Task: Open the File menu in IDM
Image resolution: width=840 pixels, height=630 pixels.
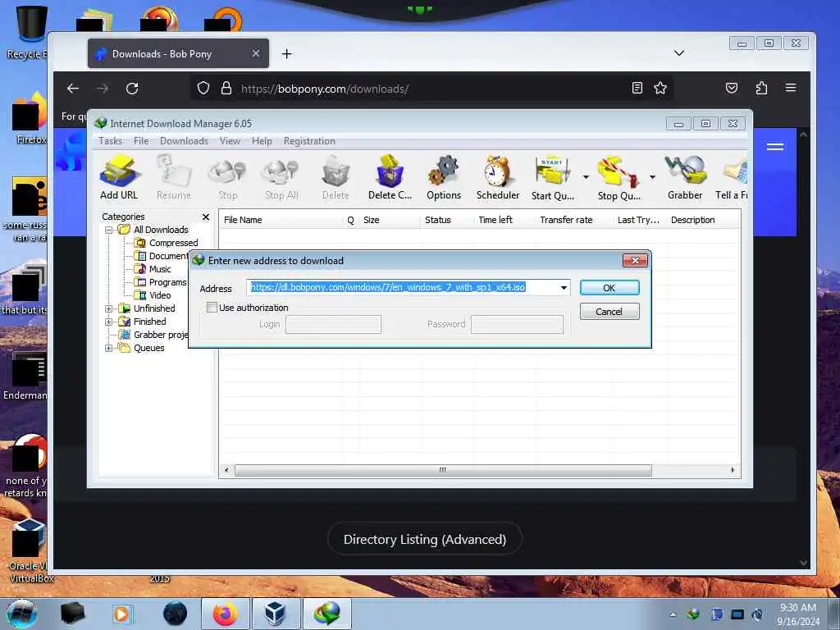Action: (141, 141)
